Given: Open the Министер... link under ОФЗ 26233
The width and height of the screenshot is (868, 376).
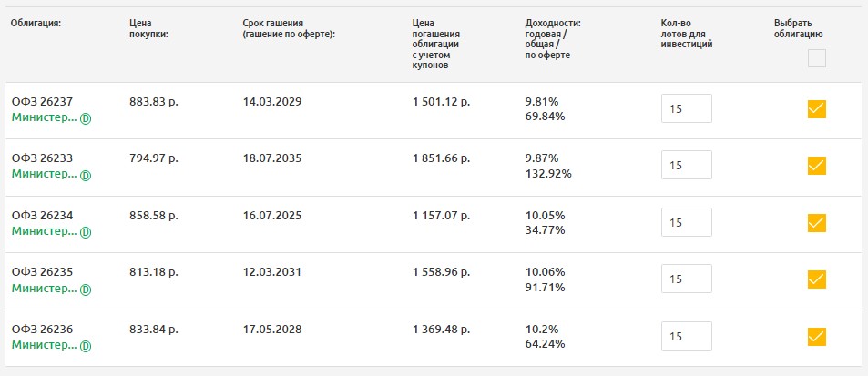Looking at the screenshot, I should point(44,174).
